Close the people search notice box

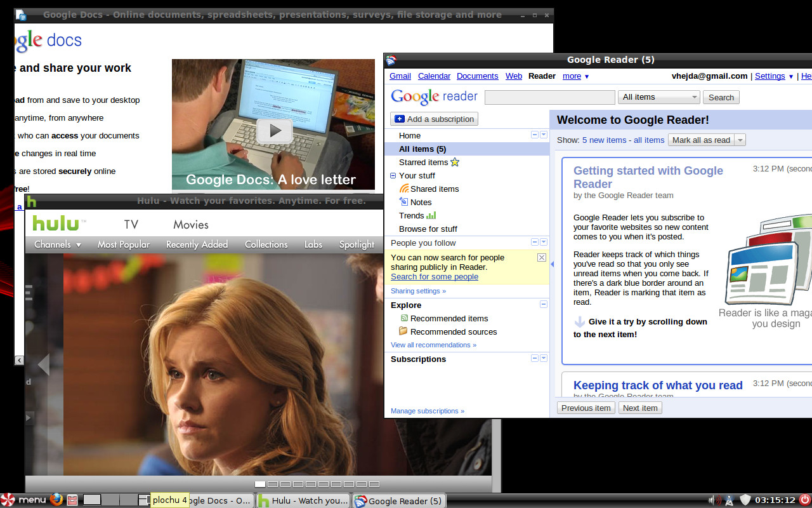pos(541,257)
